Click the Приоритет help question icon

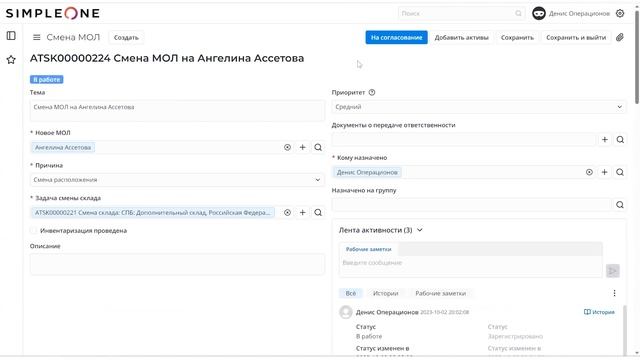point(372,93)
